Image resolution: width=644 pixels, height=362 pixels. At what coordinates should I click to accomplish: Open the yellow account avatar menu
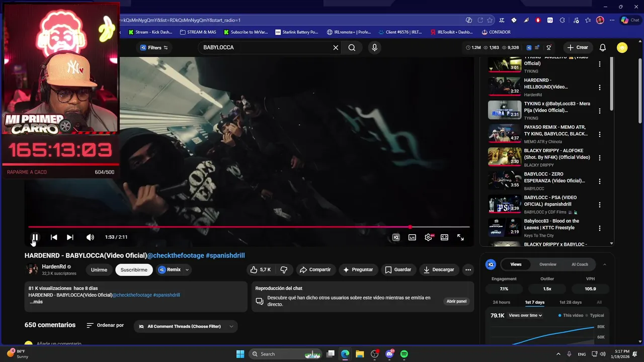click(622, 47)
